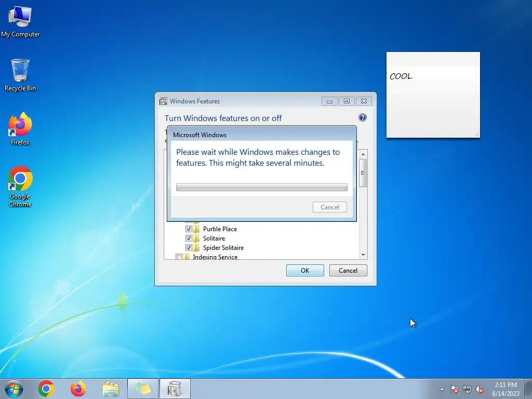The width and height of the screenshot is (532, 399).
Task: Uncheck the Solitaire checkbox
Action: click(x=189, y=238)
